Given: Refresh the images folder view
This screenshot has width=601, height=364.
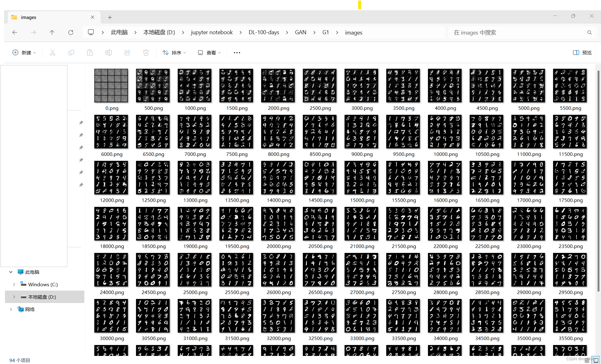Looking at the screenshot, I should (x=71, y=32).
